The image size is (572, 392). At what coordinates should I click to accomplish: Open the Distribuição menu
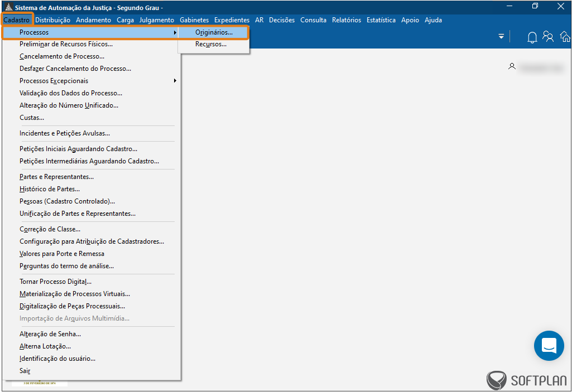tap(53, 20)
